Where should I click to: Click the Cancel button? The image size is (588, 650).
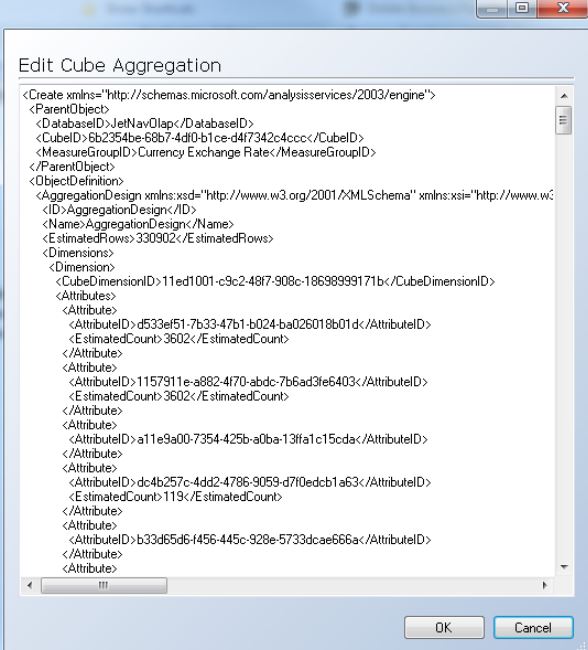coord(533,627)
